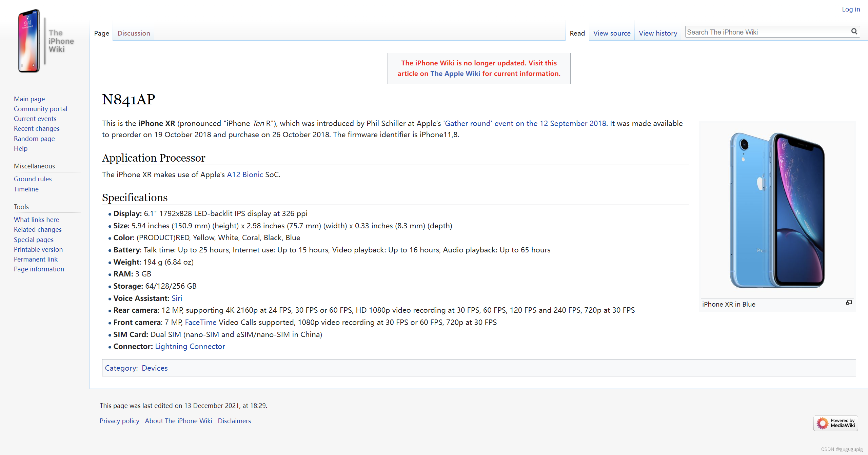Enlarge the iPhone XR image via the enlarge icon
868x455 pixels.
click(x=849, y=303)
